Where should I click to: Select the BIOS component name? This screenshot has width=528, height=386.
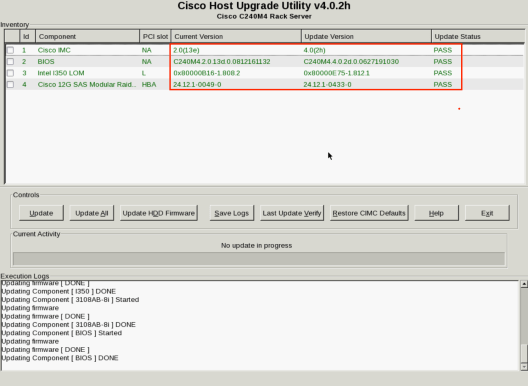tap(46, 62)
